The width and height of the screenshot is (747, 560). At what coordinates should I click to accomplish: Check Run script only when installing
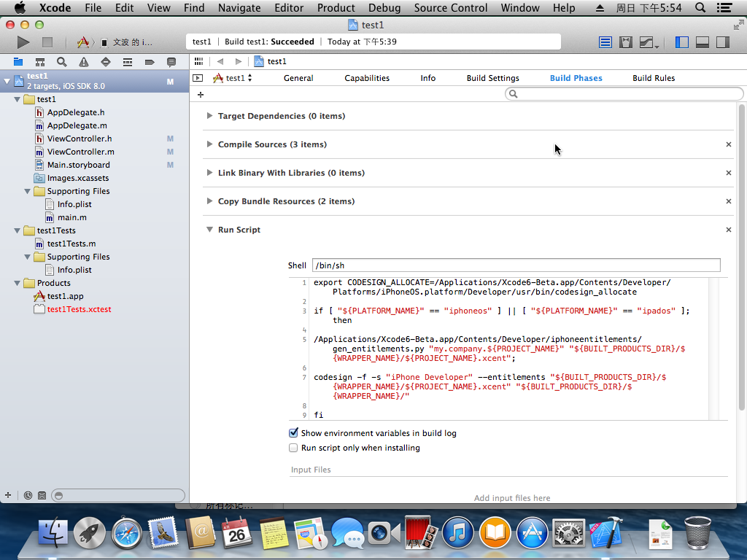(293, 448)
